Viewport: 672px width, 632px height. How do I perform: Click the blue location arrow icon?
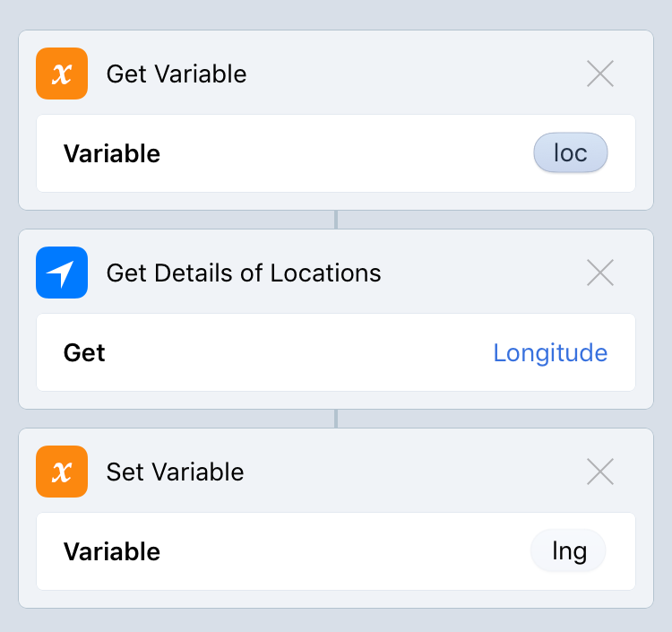(62, 273)
